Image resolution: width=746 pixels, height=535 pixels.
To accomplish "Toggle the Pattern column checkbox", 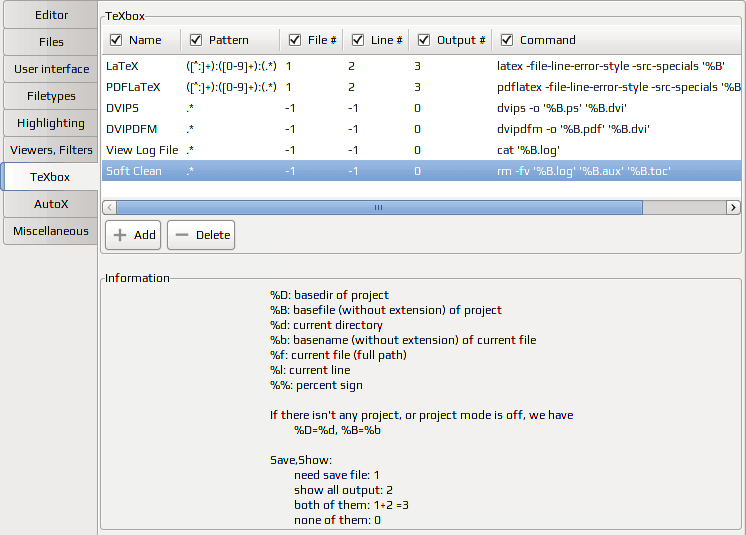I will coord(196,40).
